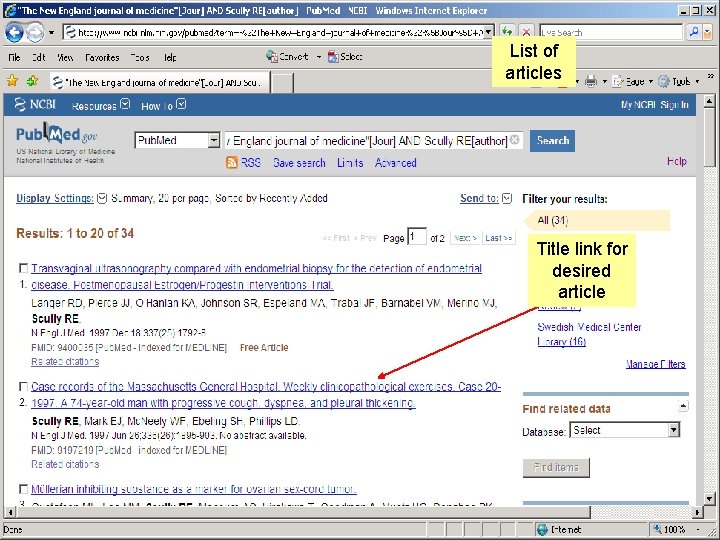This screenshot has width=720, height=540.
Task: Click the Favorites Center star icon
Action: [12, 81]
